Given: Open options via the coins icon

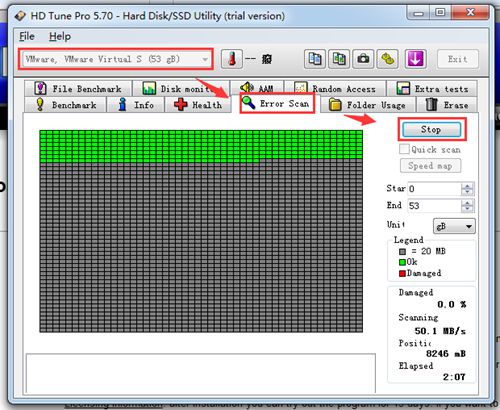Looking at the screenshot, I should 388,59.
